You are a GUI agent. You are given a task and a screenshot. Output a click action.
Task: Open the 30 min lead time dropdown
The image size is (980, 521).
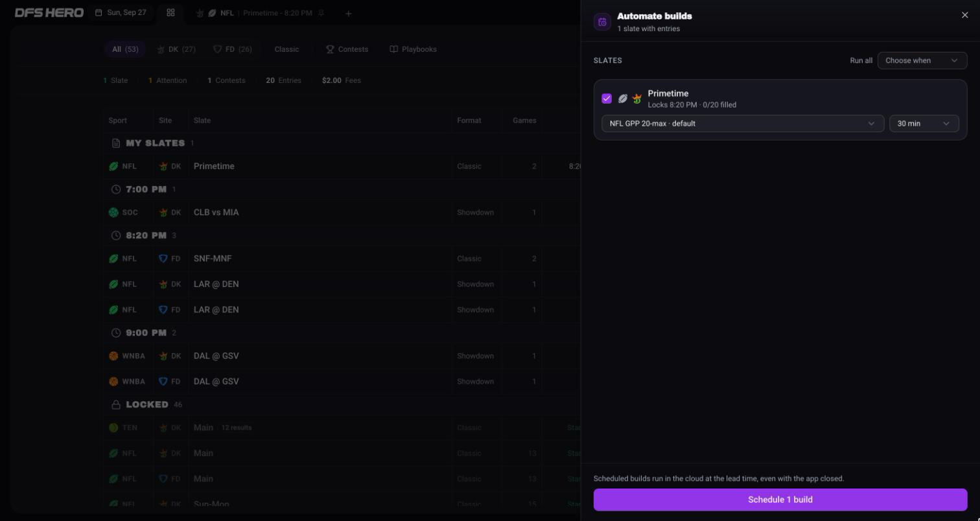tap(924, 123)
